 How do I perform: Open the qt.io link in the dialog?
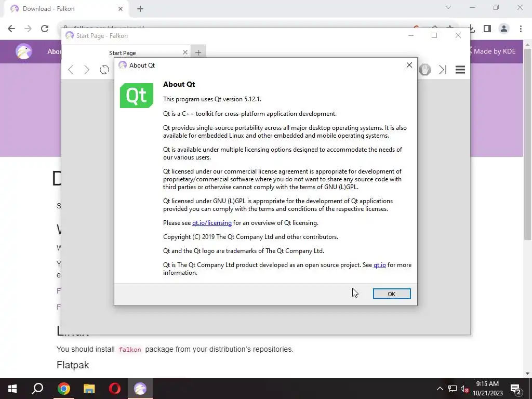point(379,265)
